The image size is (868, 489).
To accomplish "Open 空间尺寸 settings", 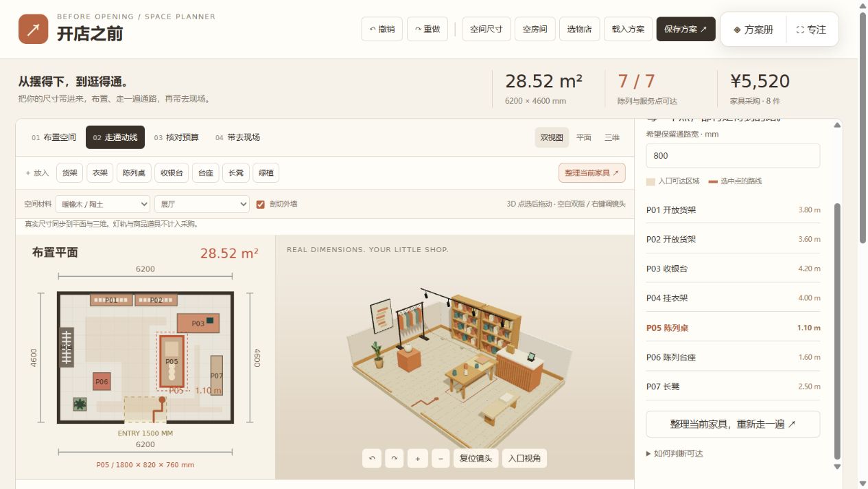I will coord(486,30).
